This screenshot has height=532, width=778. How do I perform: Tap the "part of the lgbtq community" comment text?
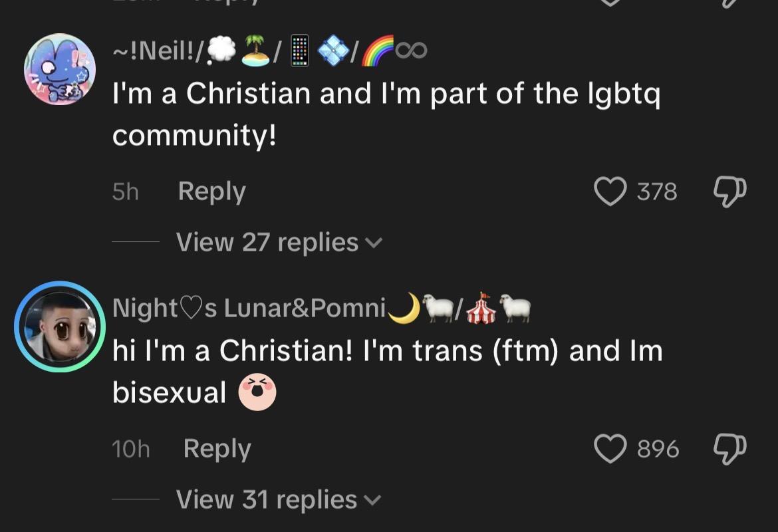pos(386,114)
